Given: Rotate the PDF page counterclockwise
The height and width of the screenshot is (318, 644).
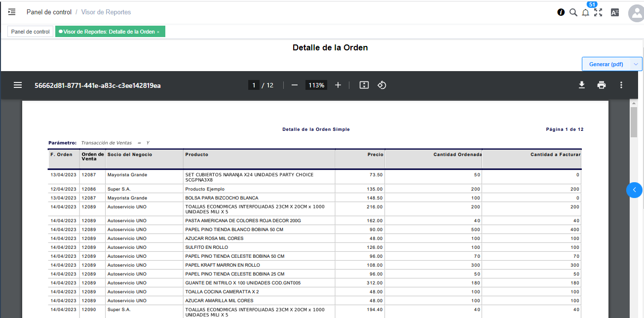Looking at the screenshot, I should click(381, 85).
